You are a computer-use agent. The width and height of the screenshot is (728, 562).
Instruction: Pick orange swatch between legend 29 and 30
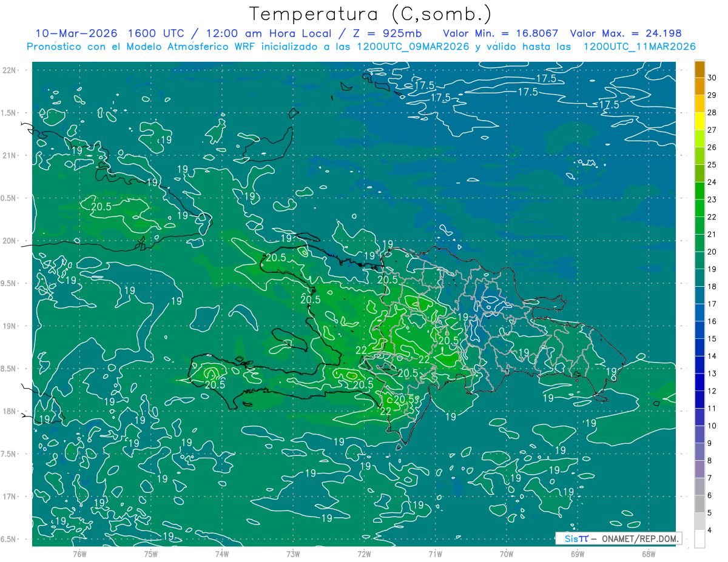click(699, 87)
